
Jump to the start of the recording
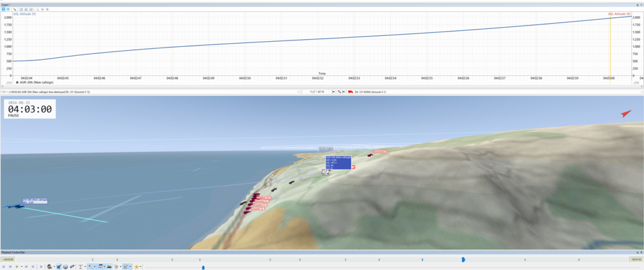[x=4, y=267]
